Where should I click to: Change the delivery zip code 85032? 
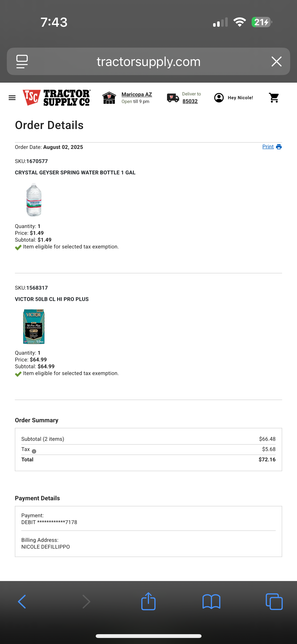click(190, 101)
